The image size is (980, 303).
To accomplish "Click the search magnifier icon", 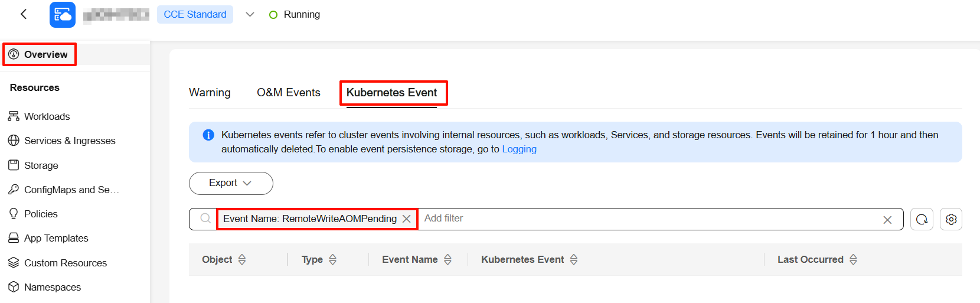I will [x=205, y=219].
